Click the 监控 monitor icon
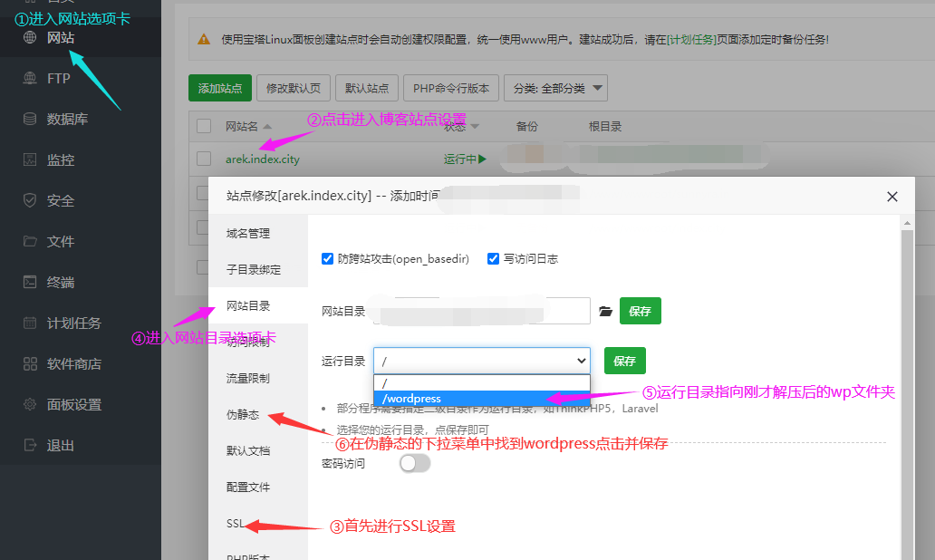The width and height of the screenshot is (935, 560). [x=30, y=159]
